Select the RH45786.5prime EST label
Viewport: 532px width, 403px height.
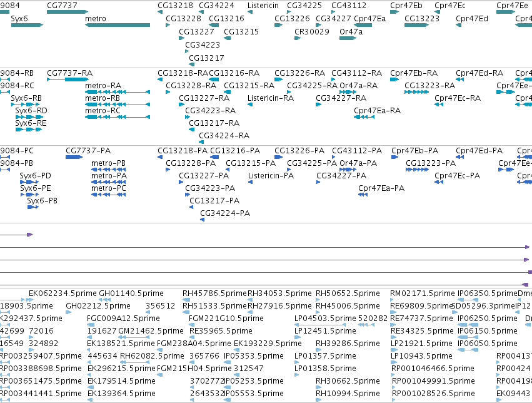(x=214, y=293)
